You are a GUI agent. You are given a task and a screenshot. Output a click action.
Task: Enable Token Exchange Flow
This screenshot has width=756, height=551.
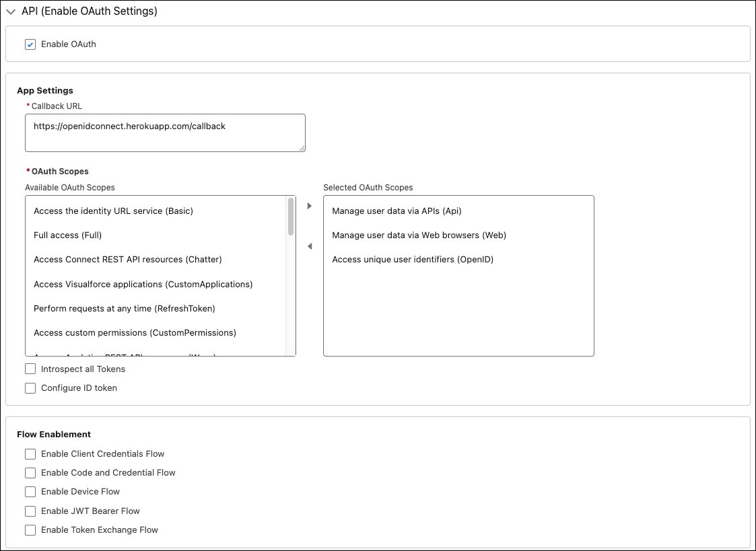(x=30, y=529)
